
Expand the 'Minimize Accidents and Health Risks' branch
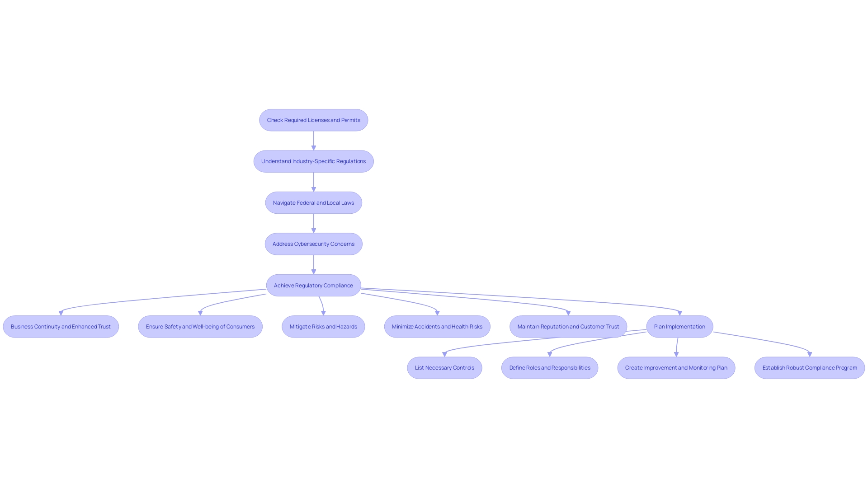click(x=436, y=326)
